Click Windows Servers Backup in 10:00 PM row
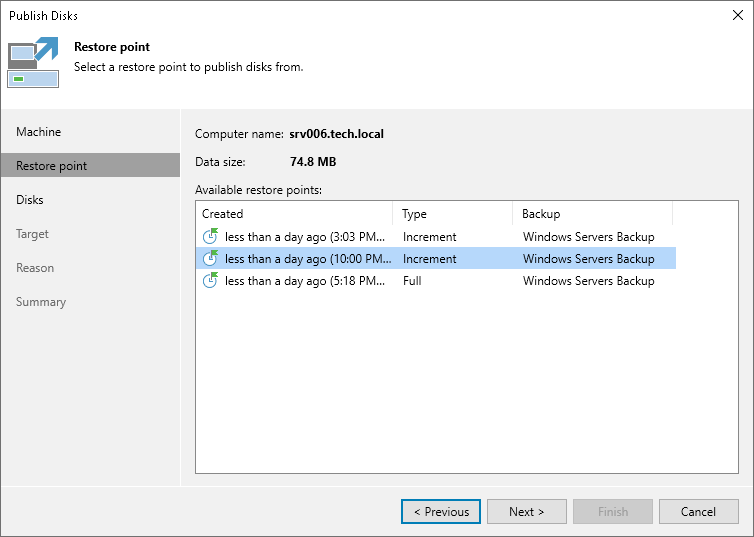 click(589, 259)
